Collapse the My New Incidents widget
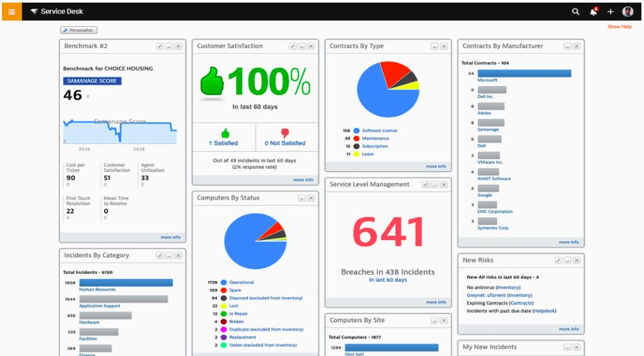Viewport: 644px width, 356px height. (x=567, y=348)
